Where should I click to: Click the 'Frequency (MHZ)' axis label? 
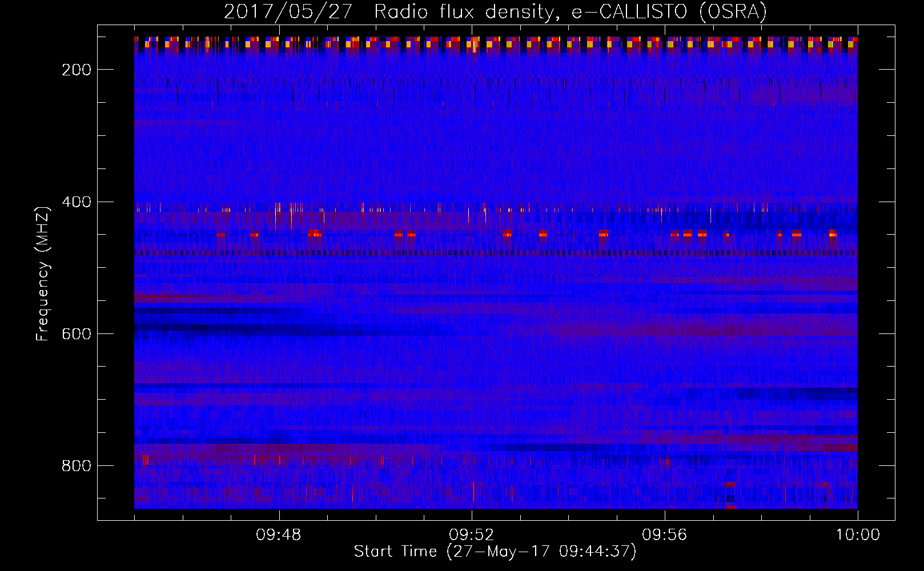43,274
